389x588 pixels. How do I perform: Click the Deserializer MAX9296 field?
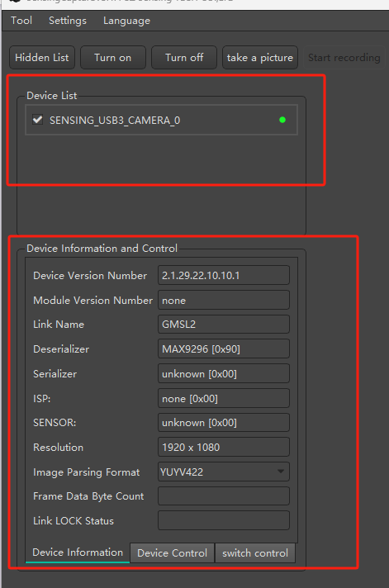tap(224, 349)
